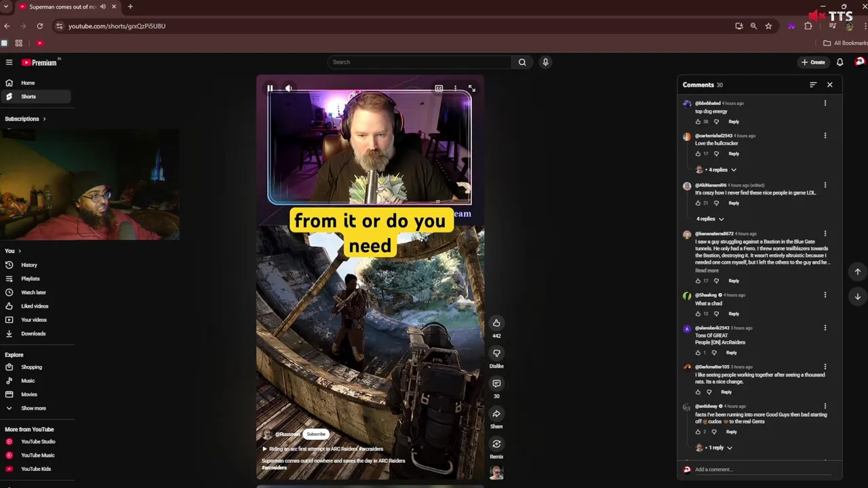The image size is (868, 488).
Task: Open the @Russman channel link
Action: point(288,434)
